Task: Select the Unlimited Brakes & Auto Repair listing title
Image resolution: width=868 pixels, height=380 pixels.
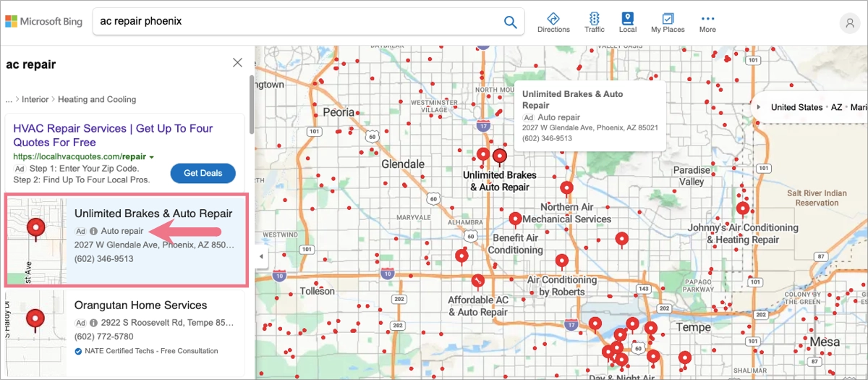Action: click(153, 214)
